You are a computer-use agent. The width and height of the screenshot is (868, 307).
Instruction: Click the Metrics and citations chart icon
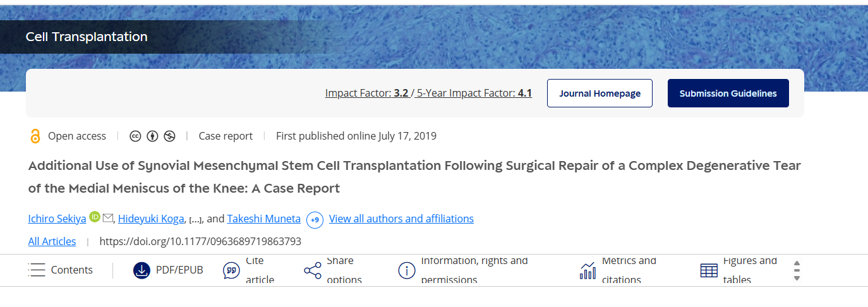click(x=588, y=270)
